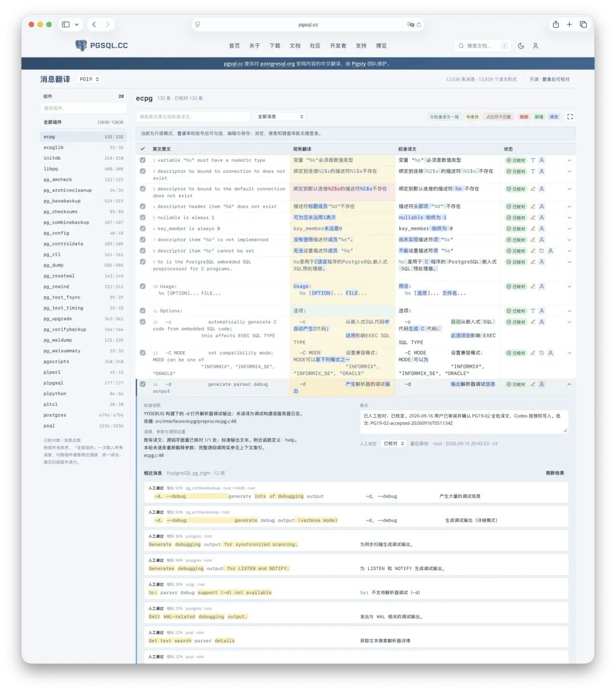Click the 登录后可校对 login link
This screenshot has height=692, width=616.
coord(556,79)
